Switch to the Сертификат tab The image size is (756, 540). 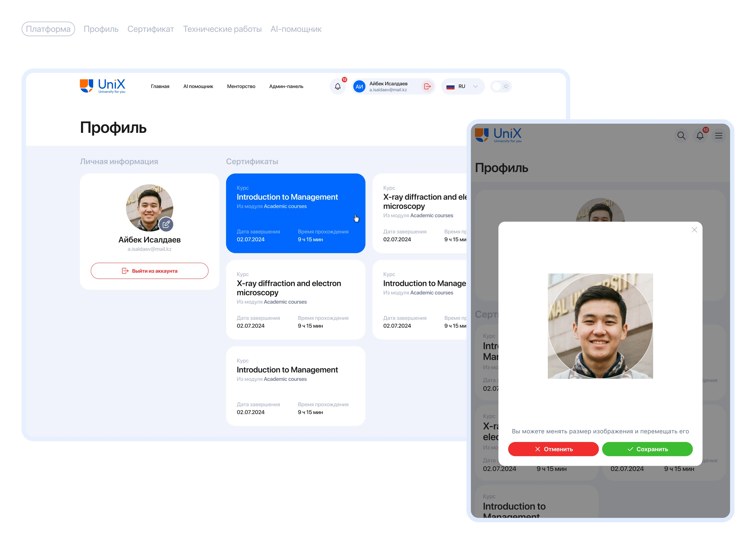point(151,29)
